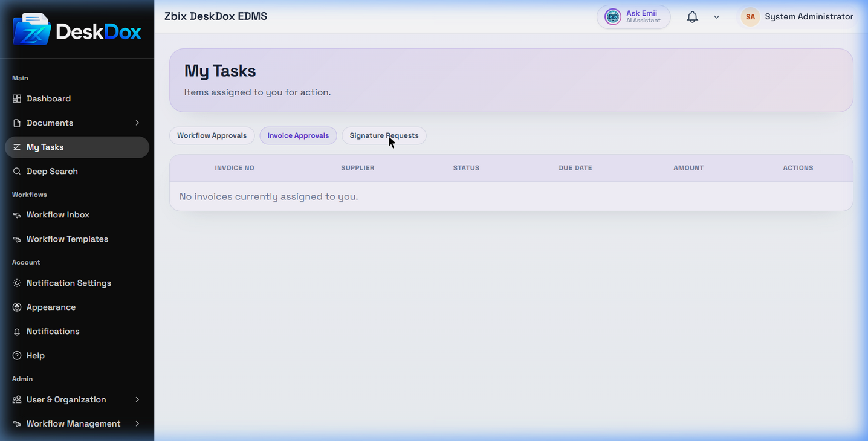
Task: Click the DUE DATE column header
Action: point(575,168)
